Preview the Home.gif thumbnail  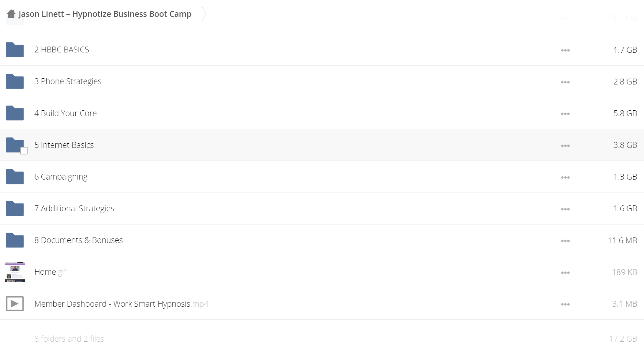click(x=15, y=272)
